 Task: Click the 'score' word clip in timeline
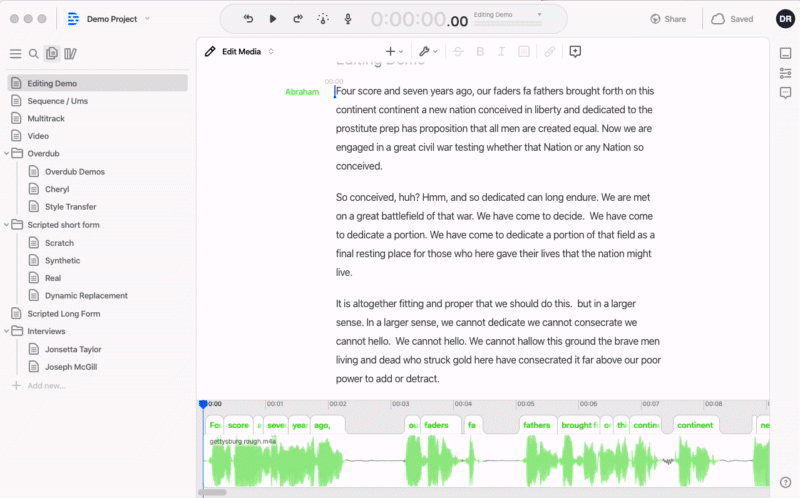tap(238, 425)
